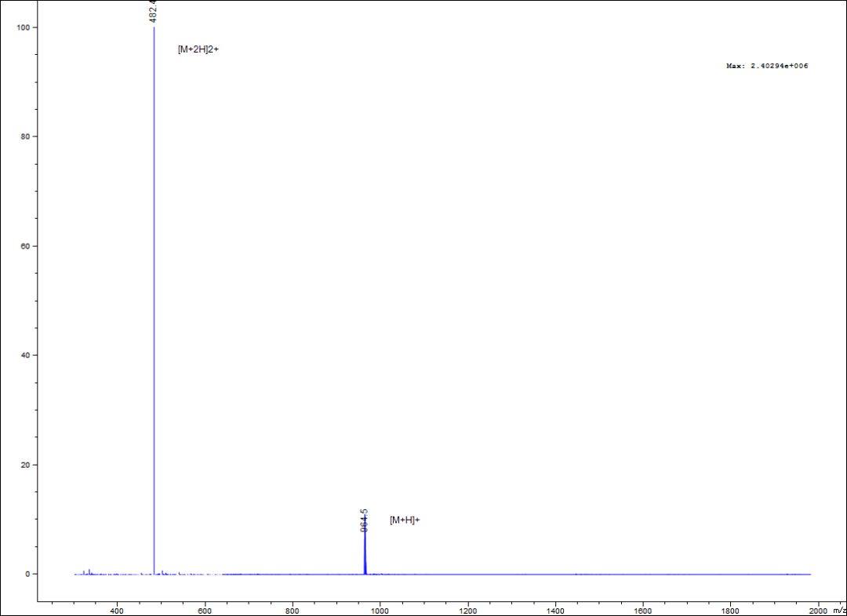Click the tall blue base peak line
This screenshot has width=847, height=616.
tap(154, 313)
